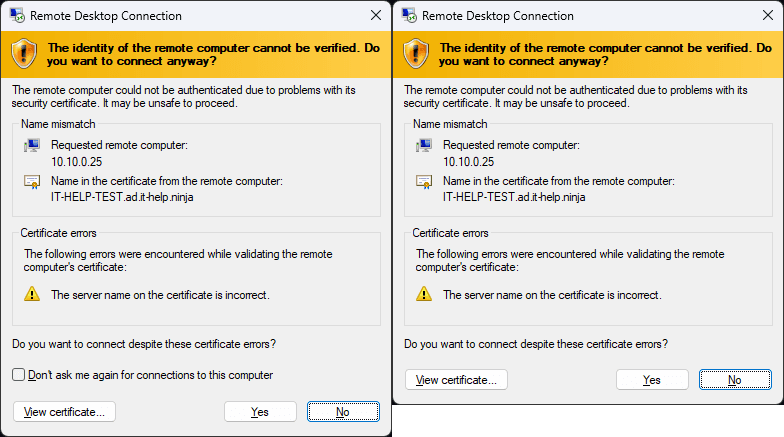Click yellow warning triangle in left dialog
The image size is (784, 437).
click(x=32, y=294)
